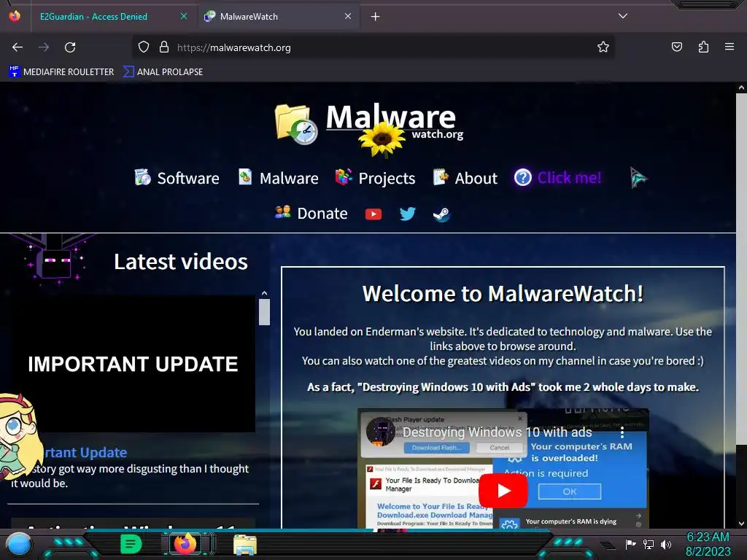Switch to E2Guardian - Access Denied tab
The width and height of the screenshot is (747, 560).
click(x=112, y=17)
